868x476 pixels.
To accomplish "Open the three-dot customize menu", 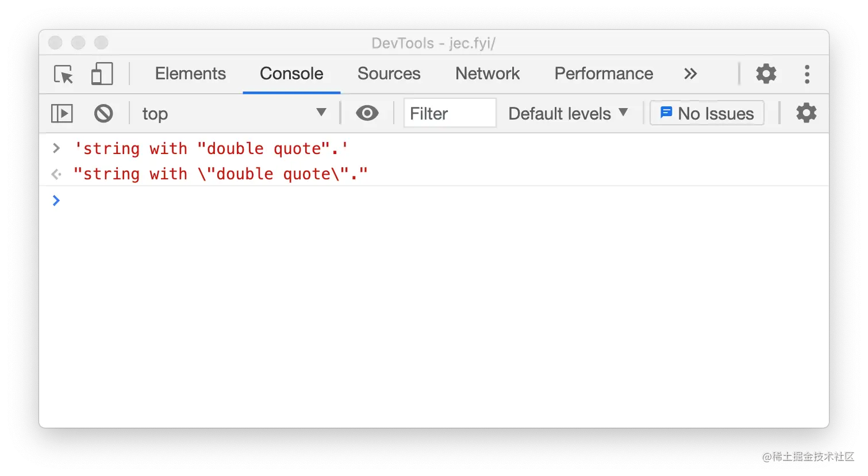I will pyautogui.click(x=807, y=74).
